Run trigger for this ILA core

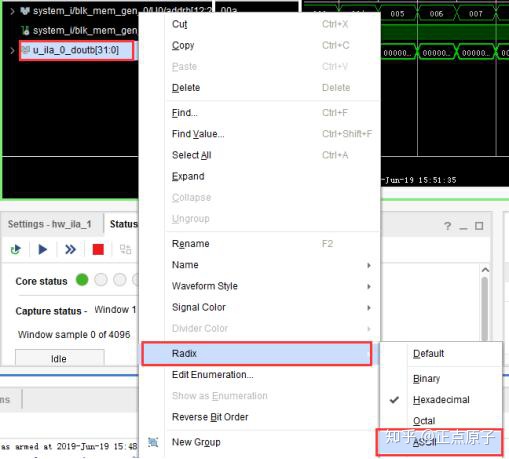(43, 249)
